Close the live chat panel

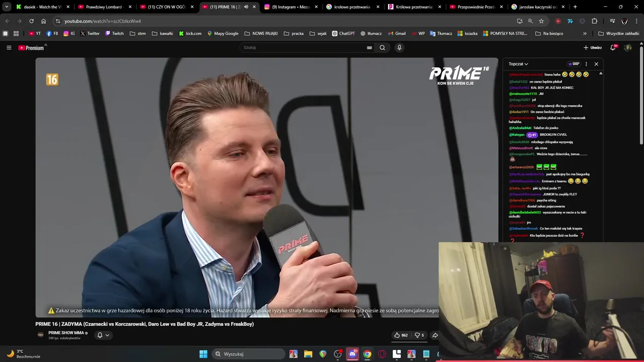[x=596, y=64]
